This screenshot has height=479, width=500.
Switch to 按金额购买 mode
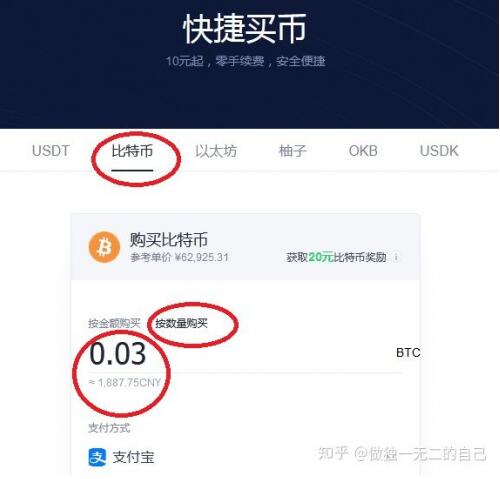pos(114,323)
